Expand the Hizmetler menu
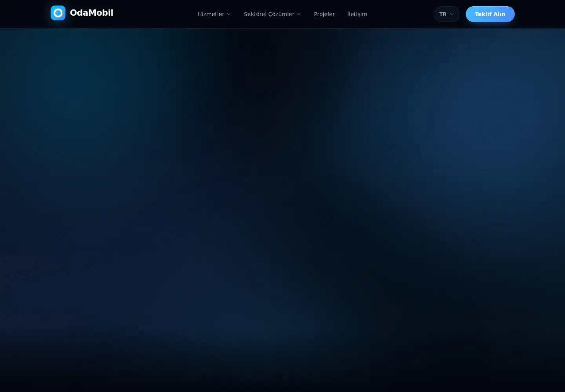This screenshot has height=392, width=565. click(x=214, y=14)
